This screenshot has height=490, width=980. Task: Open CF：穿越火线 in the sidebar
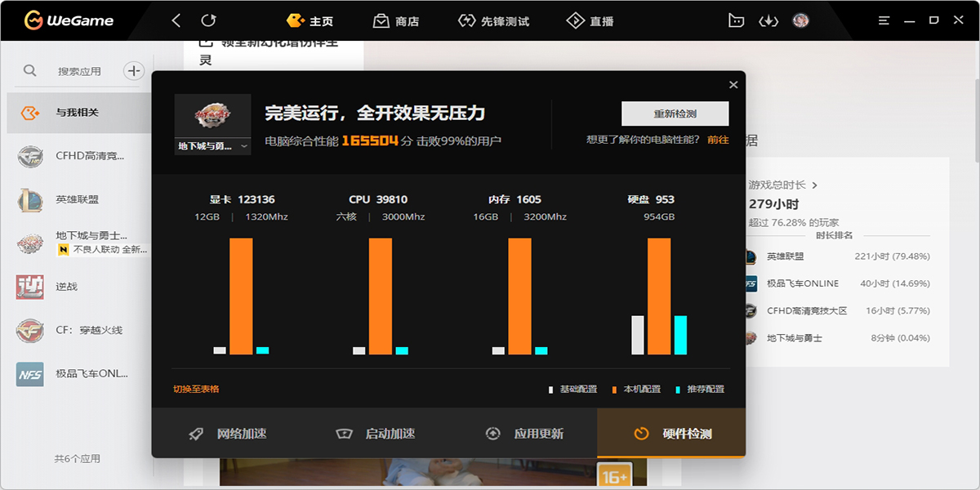coord(79,330)
